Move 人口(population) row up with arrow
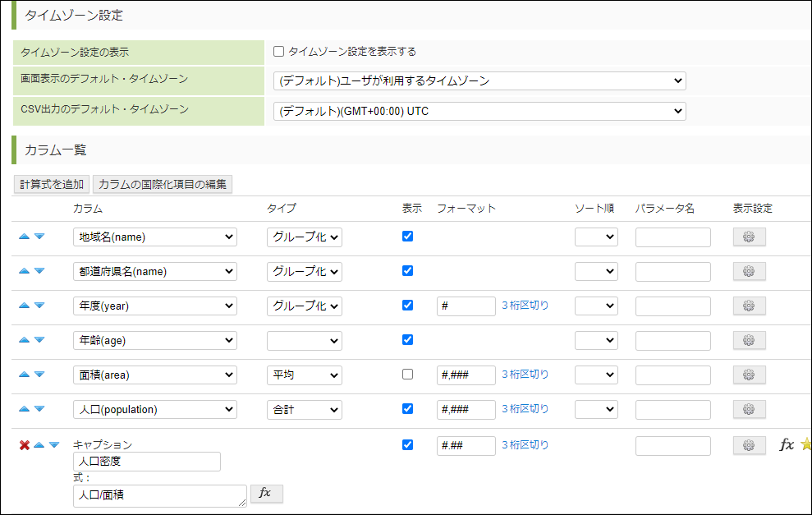The width and height of the screenshot is (812, 515). 25,409
